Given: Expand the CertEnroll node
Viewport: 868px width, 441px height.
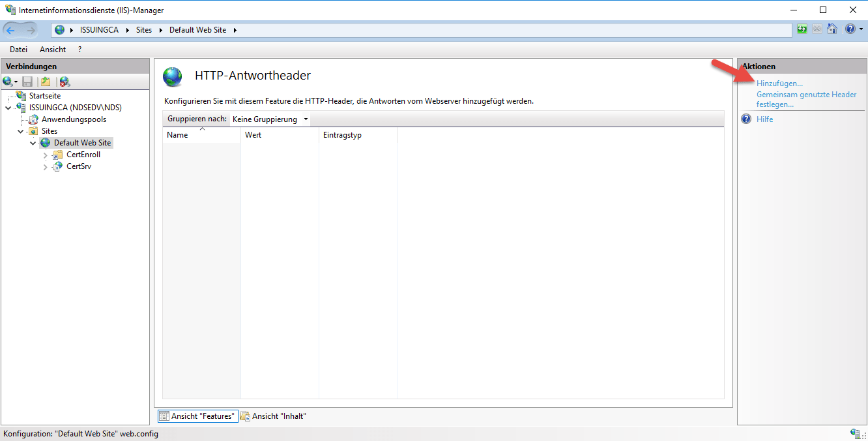Looking at the screenshot, I should (45, 155).
